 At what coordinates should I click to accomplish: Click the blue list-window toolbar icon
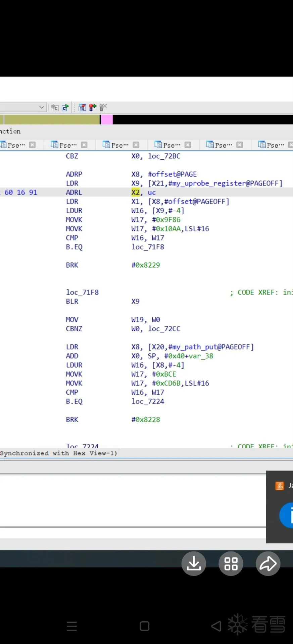click(x=82, y=107)
